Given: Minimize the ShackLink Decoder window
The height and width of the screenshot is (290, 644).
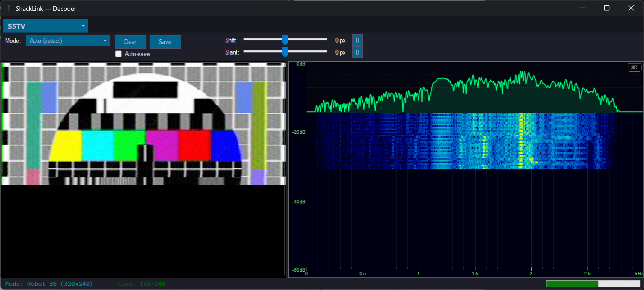Looking at the screenshot, I should (x=583, y=8).
